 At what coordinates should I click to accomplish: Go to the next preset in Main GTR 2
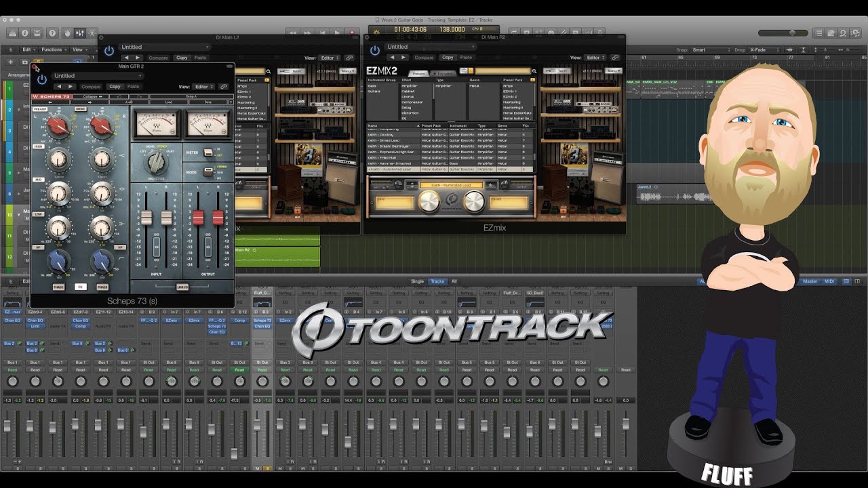click(x=70, y=87)
